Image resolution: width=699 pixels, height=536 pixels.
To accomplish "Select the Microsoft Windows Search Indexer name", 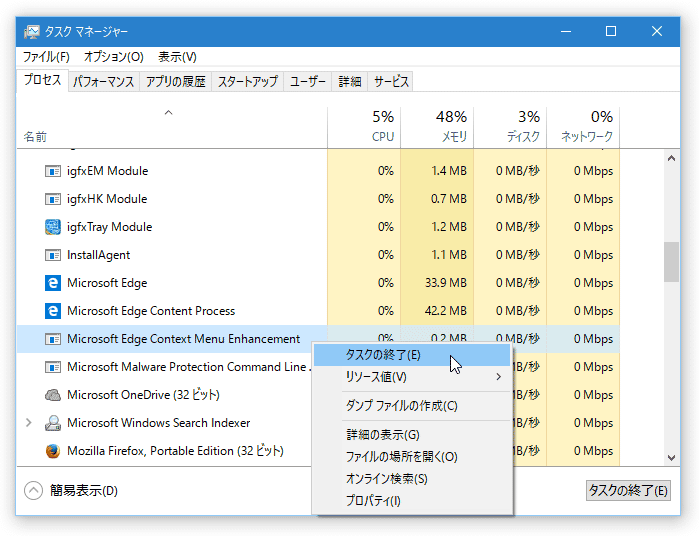I will pos(159,423).
